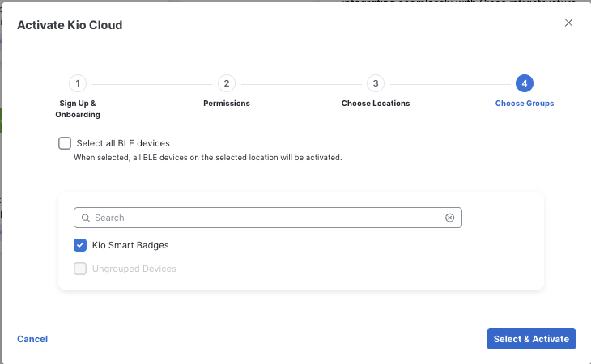Click the step 1 circle
Screen dimensions: 591x364
coord(77,83)
